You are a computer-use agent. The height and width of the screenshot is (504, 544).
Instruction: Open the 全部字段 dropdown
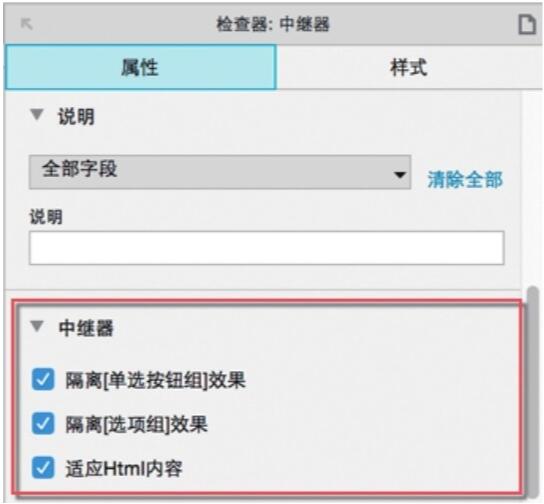pos(220,172)
